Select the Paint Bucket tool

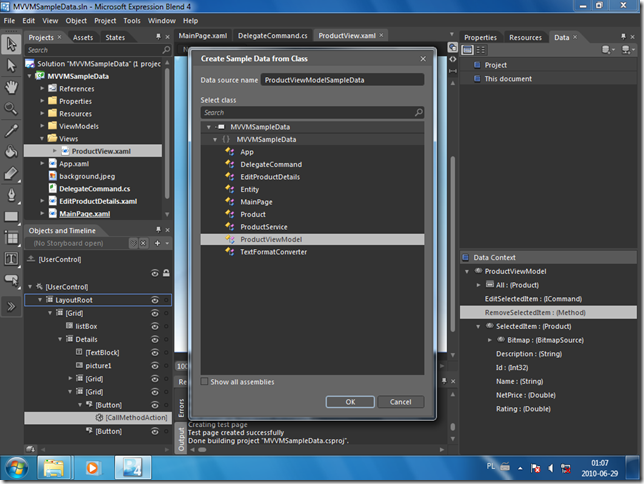pos(11,152)
